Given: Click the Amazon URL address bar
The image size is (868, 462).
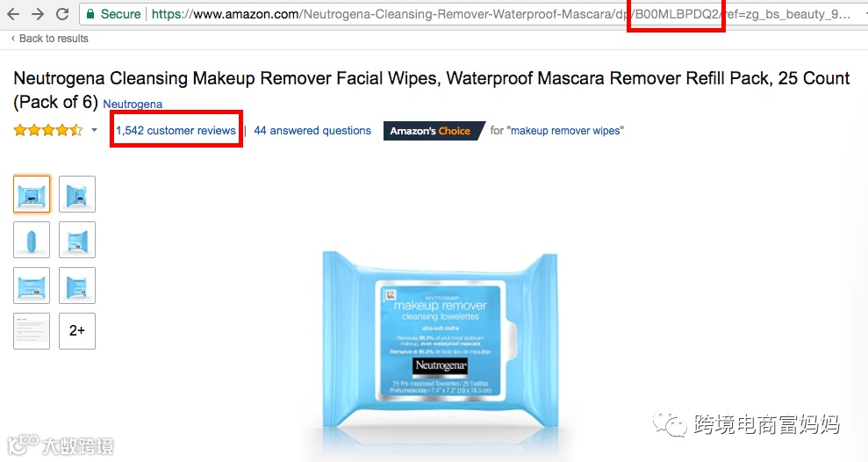Looking at the screenshot, I should pos(470,14).
